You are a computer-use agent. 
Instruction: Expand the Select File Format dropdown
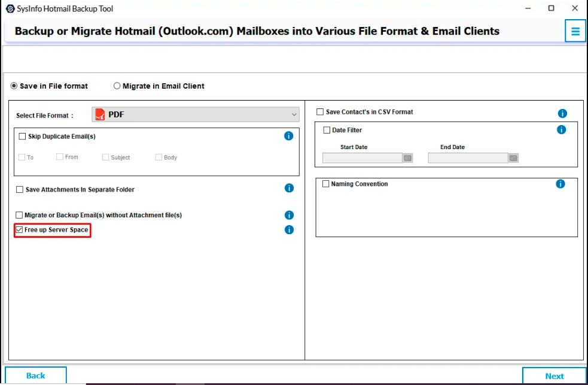tap(196, 114)
